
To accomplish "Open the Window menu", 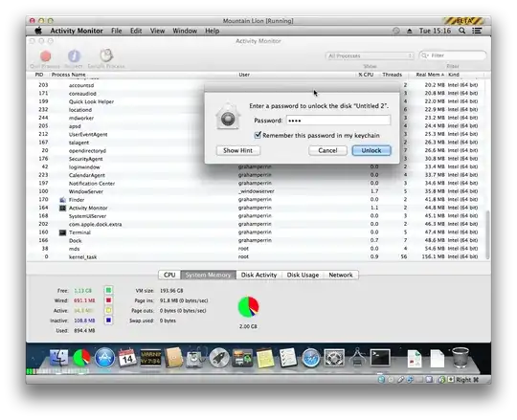I will click(x=185, y=31).
